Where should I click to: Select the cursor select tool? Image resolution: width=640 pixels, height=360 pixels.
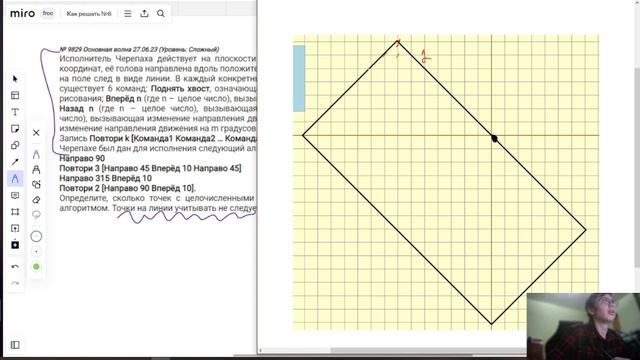(15, 79)
